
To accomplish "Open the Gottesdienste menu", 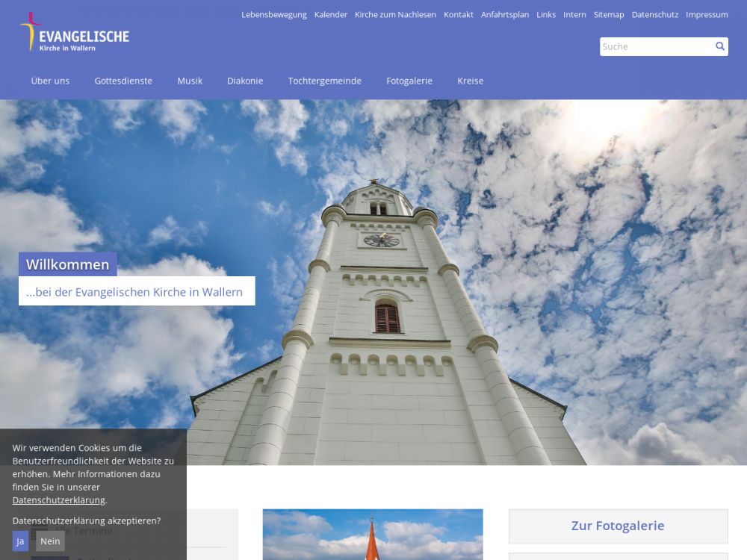I will point(123,81).
